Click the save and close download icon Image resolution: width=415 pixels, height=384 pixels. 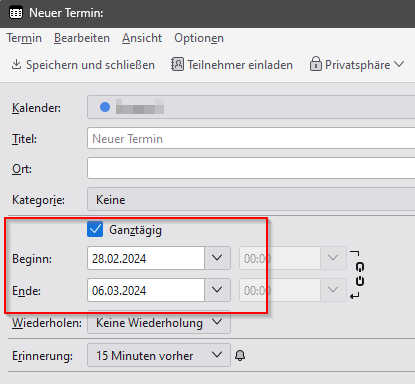coord(16,64)
